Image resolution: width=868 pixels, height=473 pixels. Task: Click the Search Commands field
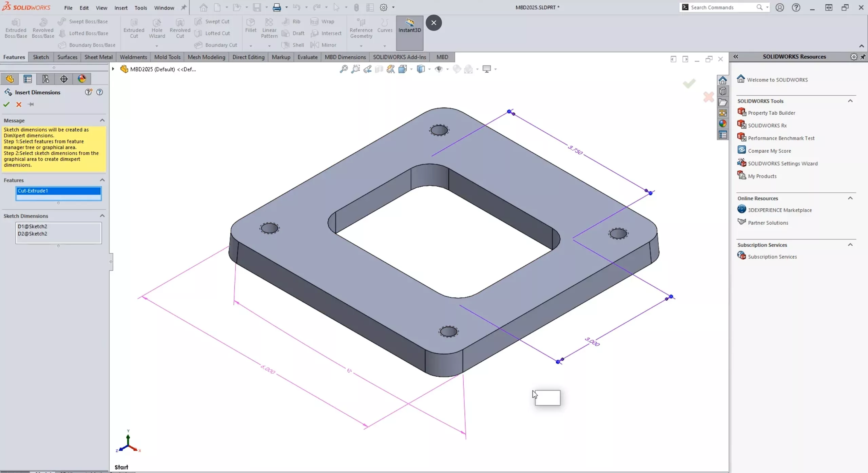point(722,7)
